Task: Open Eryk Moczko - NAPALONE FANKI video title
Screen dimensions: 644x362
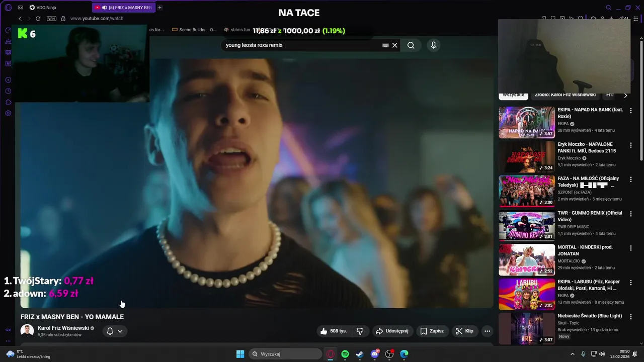Action: [x=587, y=147]
